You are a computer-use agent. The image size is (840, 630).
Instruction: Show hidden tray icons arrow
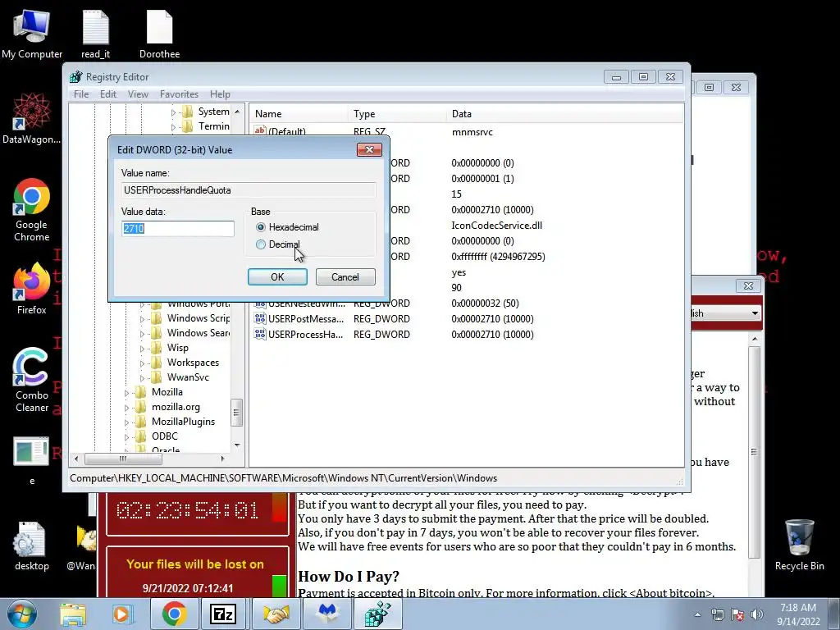coord(697,615)
